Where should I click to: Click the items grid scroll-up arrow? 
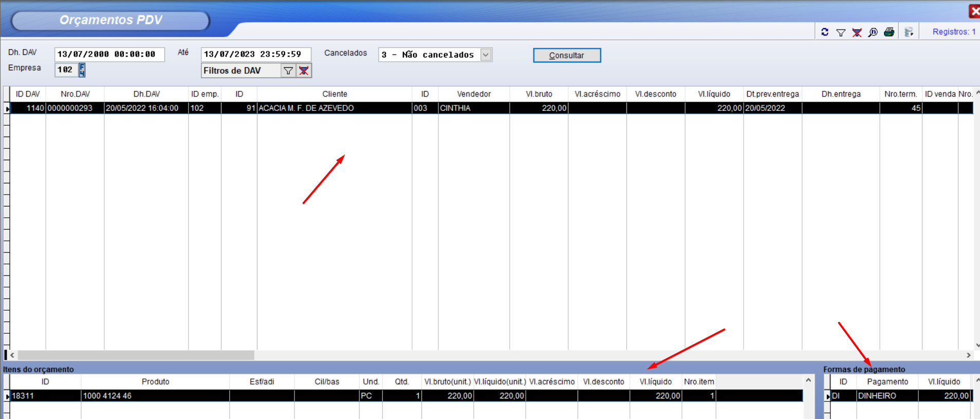point(808,380)
